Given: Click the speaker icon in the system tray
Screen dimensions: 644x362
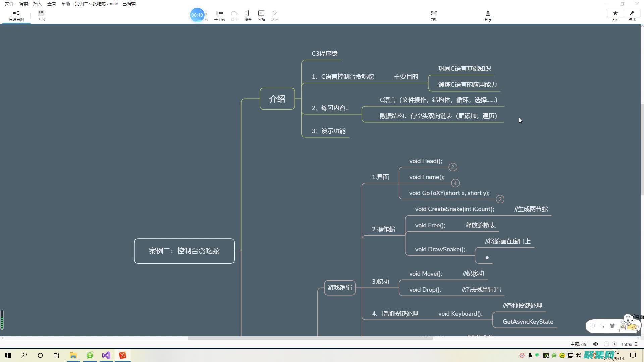Looking at the screenshot, I should click(578, 355).
